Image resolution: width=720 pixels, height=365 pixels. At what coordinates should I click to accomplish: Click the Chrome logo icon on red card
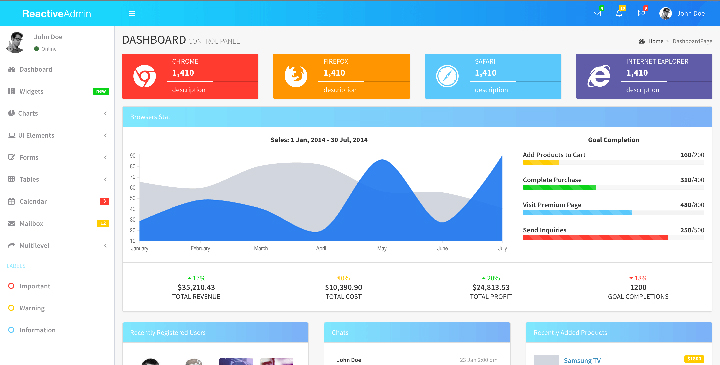(145, 76)
